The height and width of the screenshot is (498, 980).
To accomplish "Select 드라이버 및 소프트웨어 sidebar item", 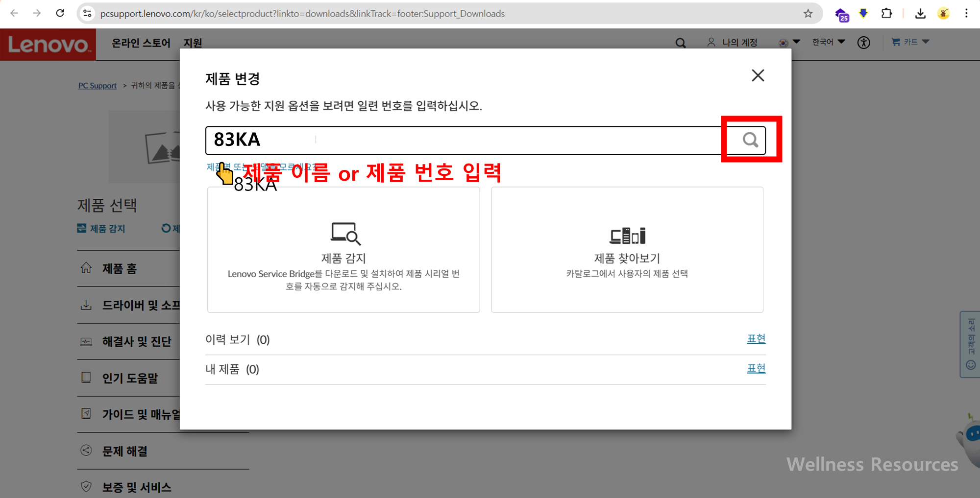I will point(141,305).
